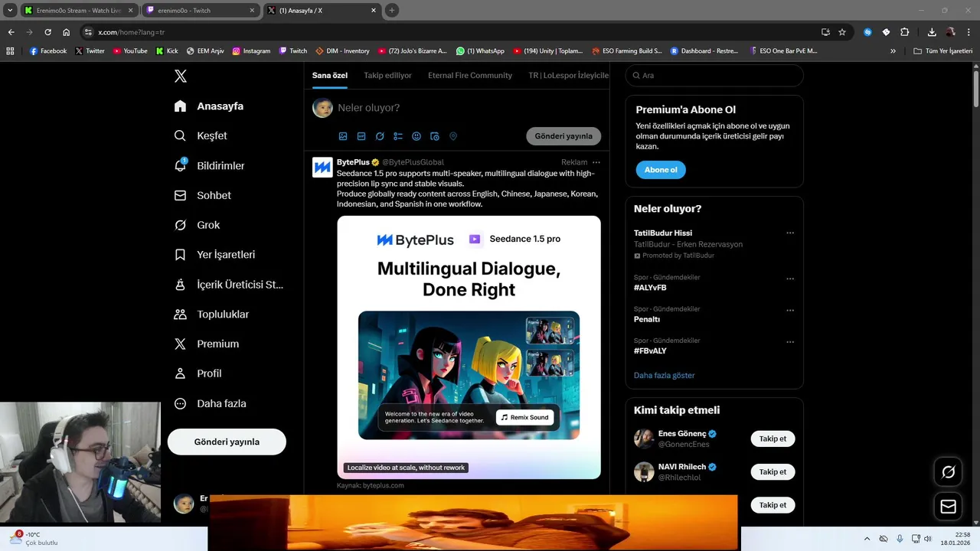Switch to TR | LoLespor İzleyicileri tab

click(569, 75)
